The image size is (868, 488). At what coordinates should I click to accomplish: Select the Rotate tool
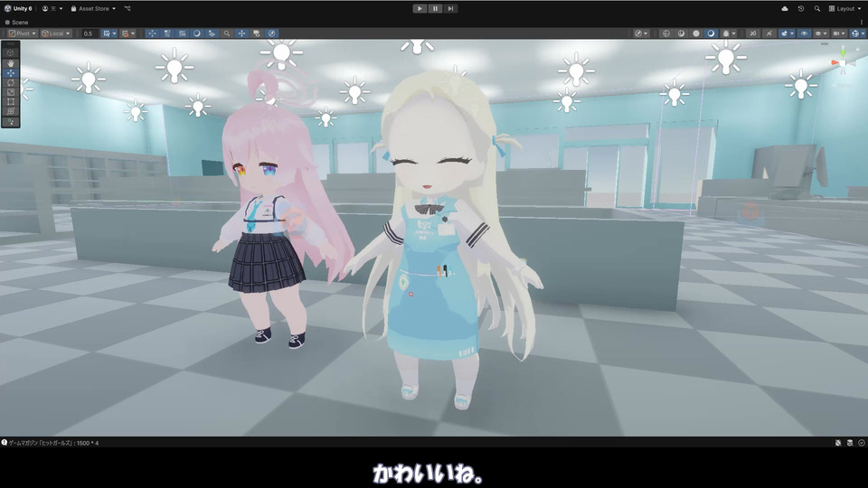coord(11,82)
